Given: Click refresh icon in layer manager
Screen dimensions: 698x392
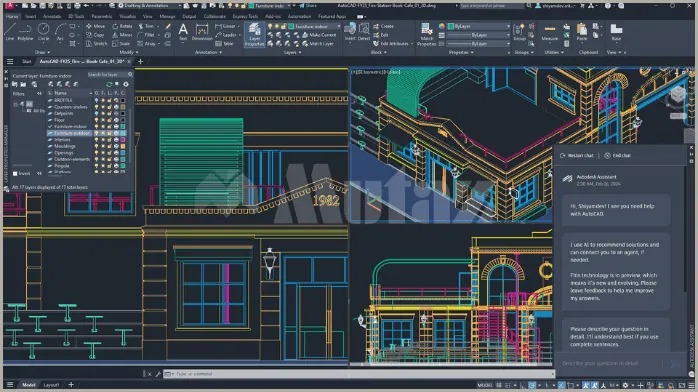Looking at the screenshot, I should tap(109, 84).
